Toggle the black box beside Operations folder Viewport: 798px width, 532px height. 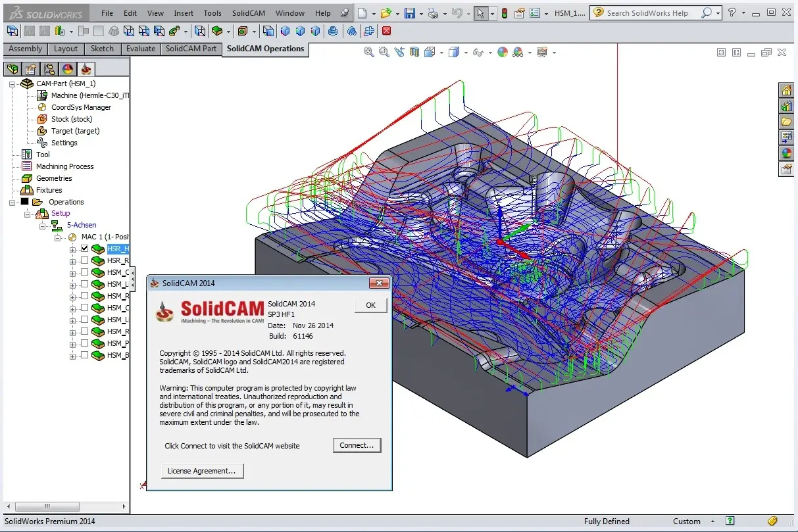[x=24, y=202]
